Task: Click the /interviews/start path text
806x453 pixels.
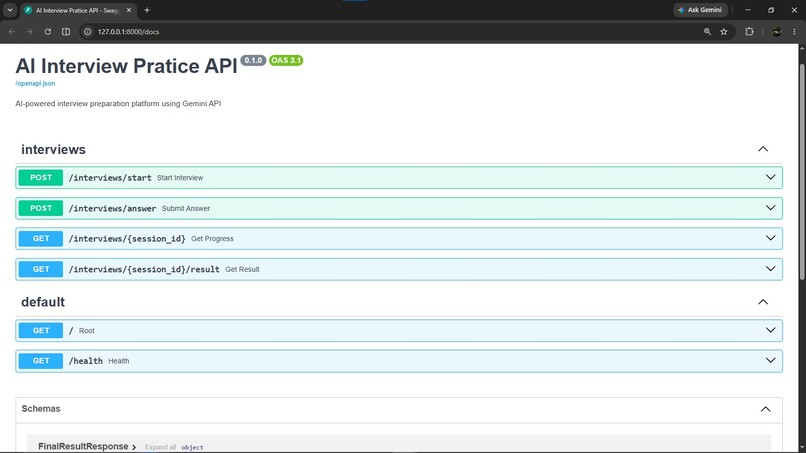Action: pyautogui.click(x=110, y=178)
